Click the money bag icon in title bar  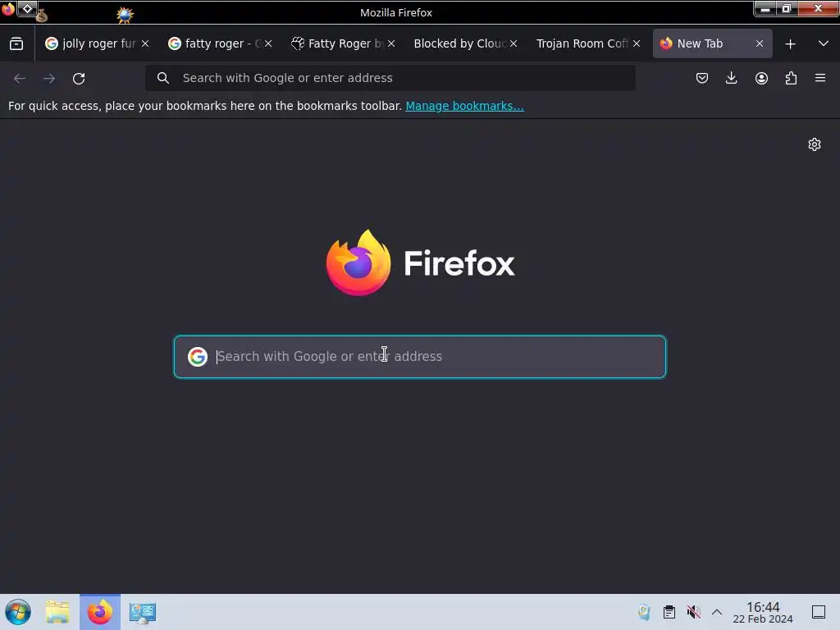click(42, 16)
